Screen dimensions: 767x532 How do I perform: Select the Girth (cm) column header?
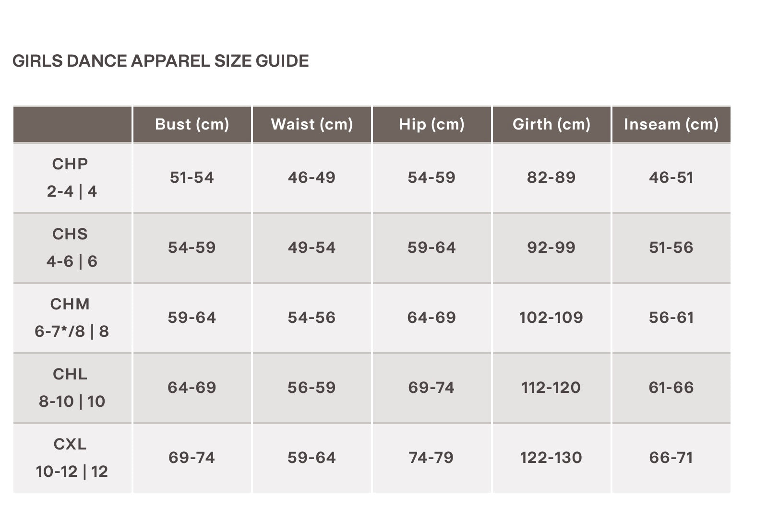point(551,124)
